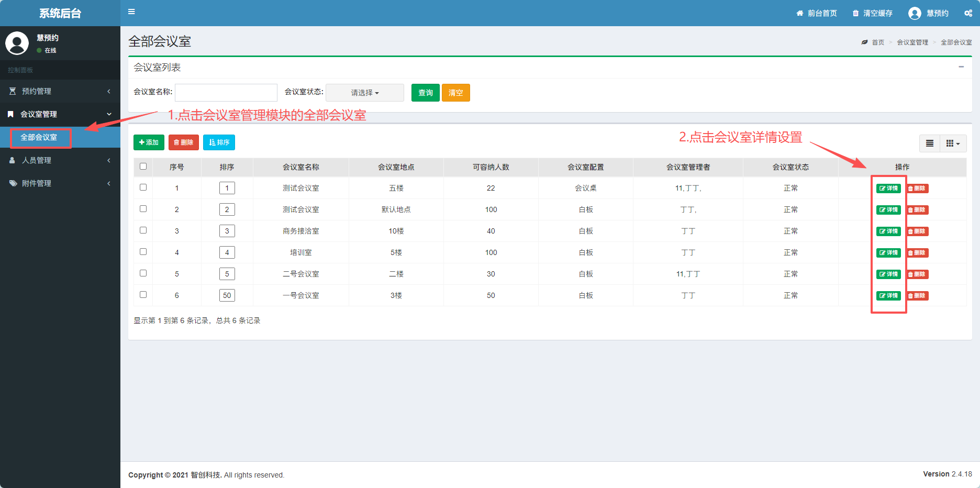This screenshot has height=488, width=980.
Task: Expand the 预约管理 sidebar menu
Action: (x=60, y=91)
